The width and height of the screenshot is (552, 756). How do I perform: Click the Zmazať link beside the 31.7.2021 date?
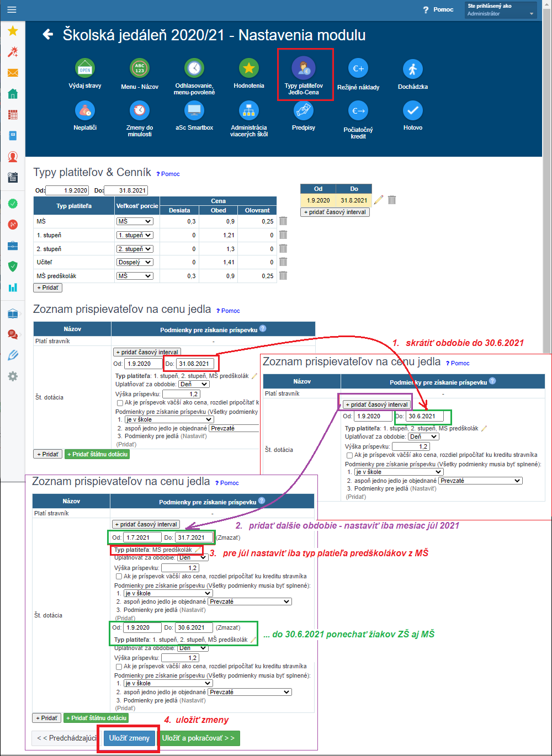[228, 537]
